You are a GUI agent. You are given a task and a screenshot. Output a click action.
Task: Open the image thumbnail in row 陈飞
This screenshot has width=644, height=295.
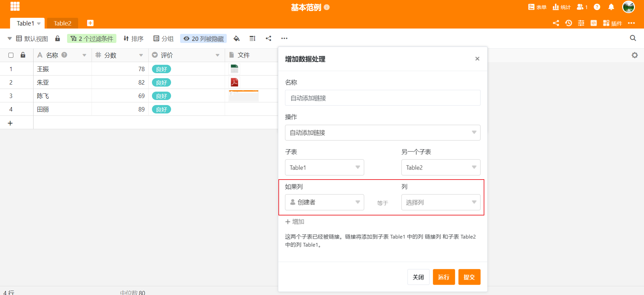tap(244, 96)
